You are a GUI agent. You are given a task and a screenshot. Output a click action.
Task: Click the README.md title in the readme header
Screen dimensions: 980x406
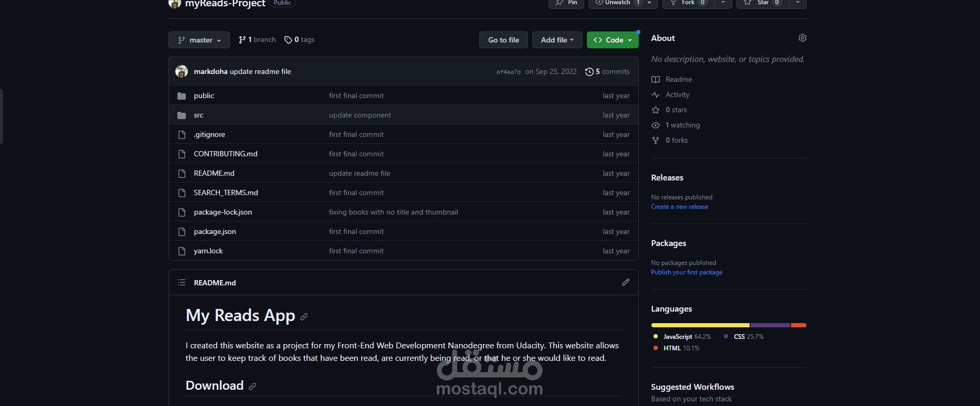[215, 283]
